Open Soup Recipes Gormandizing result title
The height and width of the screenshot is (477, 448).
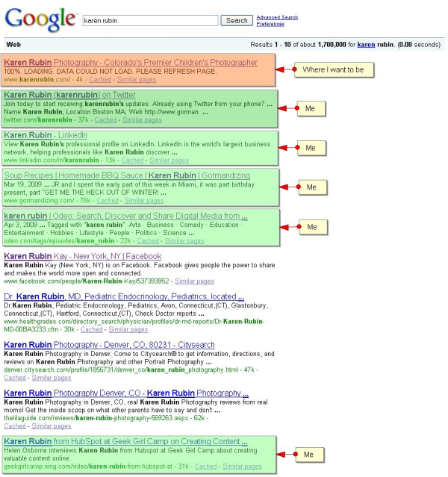(x=127, y=175)
